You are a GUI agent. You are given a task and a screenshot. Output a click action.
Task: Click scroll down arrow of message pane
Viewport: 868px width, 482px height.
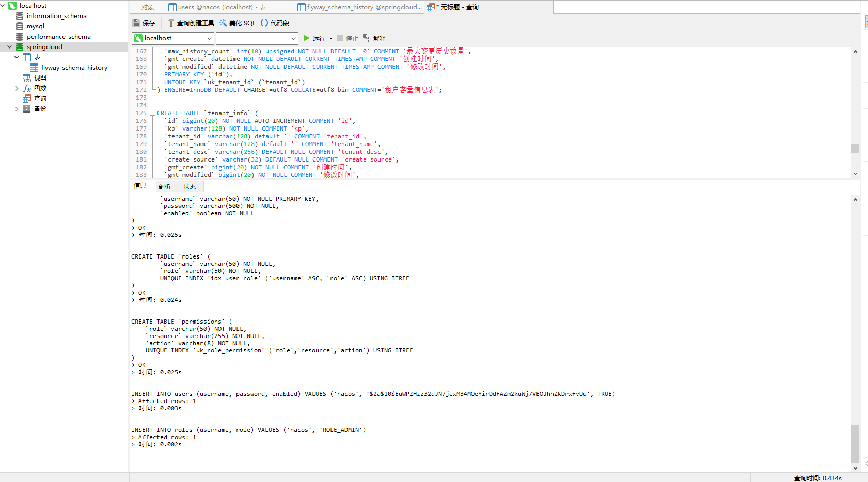[855, 468]
